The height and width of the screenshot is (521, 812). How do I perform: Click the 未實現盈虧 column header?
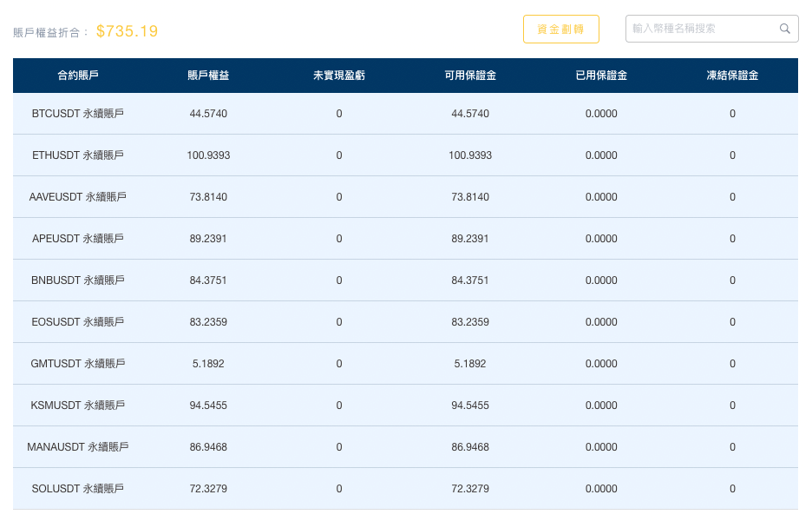point(339,76)
